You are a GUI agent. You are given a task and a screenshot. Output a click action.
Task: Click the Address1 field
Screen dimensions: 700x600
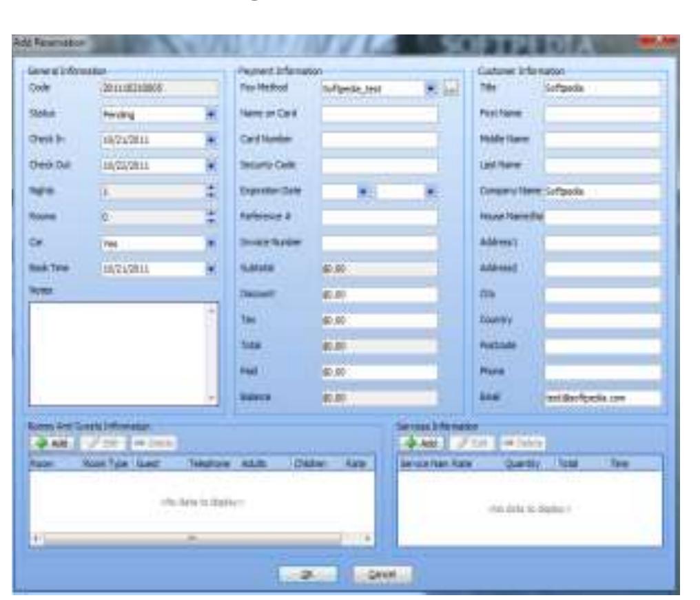click(602, 243)
